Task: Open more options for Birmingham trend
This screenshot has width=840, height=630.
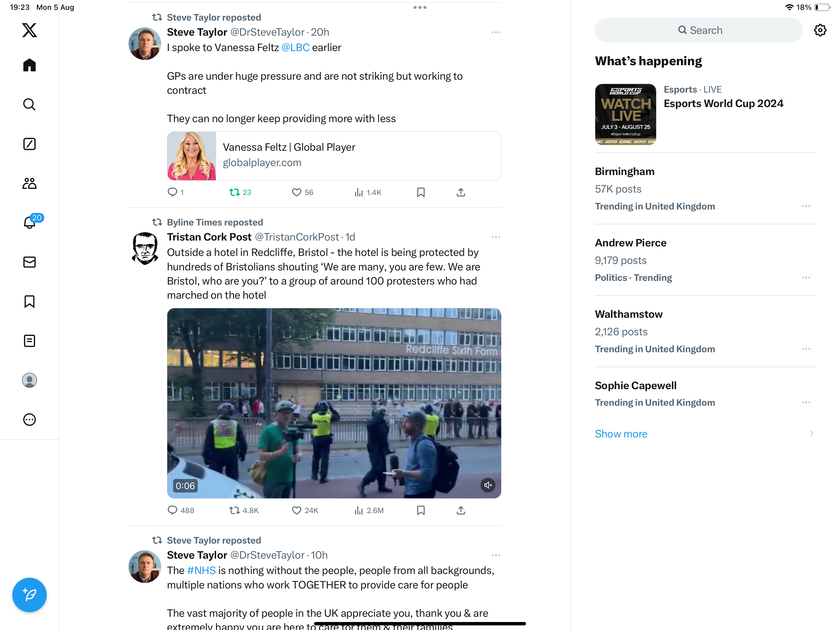Action: 806,206
